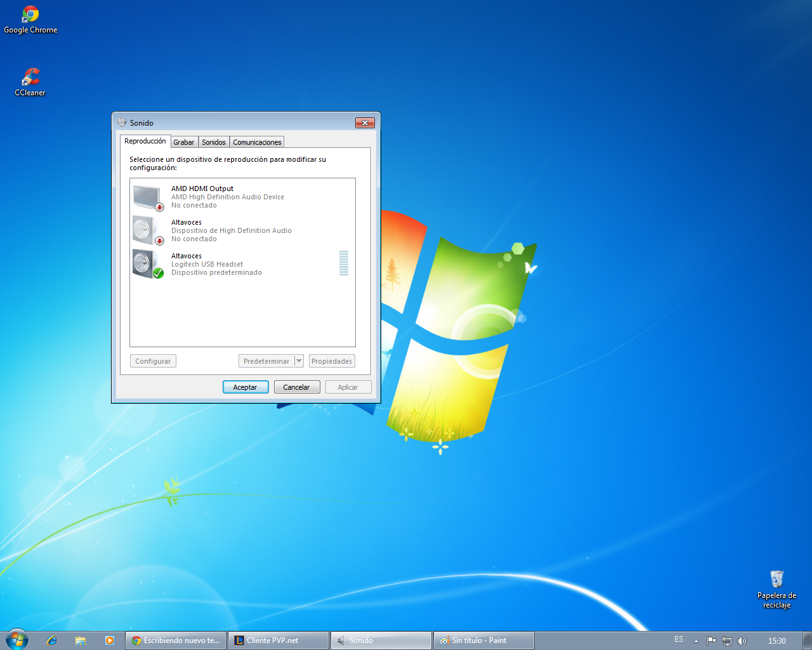This screenshot has height=650, width=812.
Task: Switch to Cliente PVP.net taskbar window
Action: [x=278, y=640]
